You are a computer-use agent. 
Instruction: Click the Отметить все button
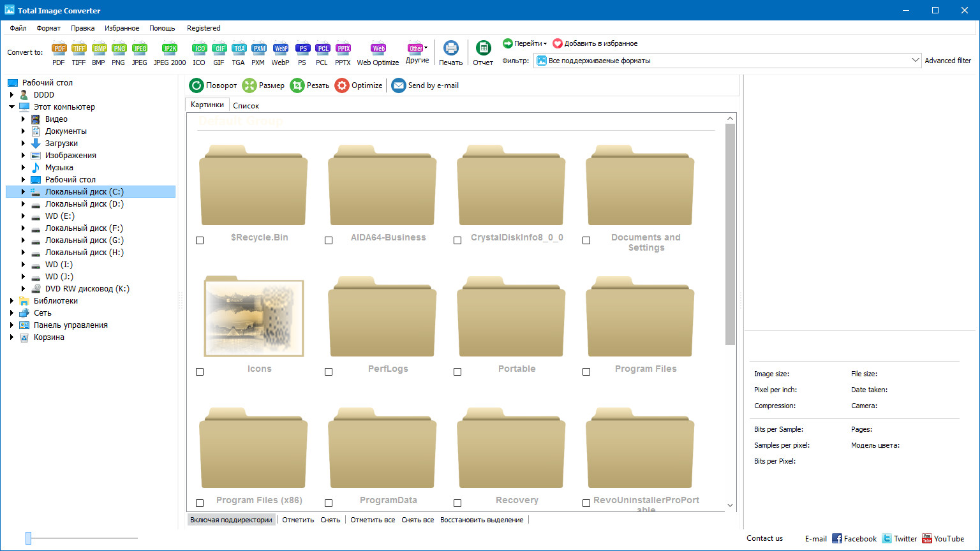point(373,520)
